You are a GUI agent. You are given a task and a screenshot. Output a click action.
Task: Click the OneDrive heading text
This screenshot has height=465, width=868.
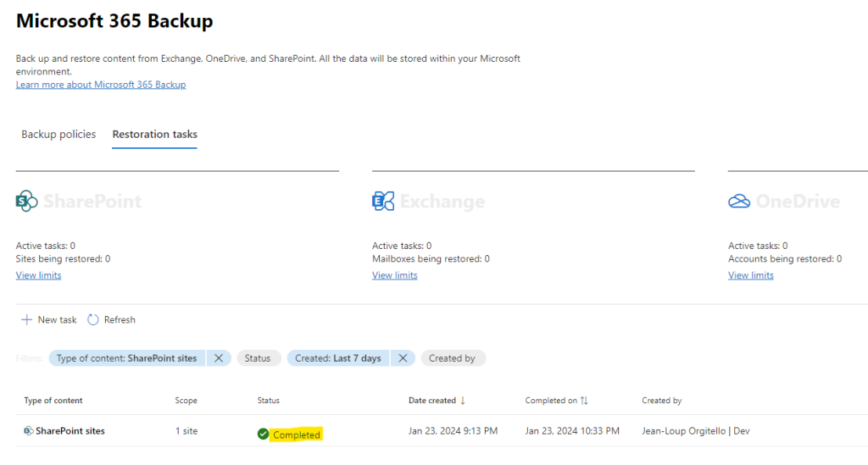[798, 202]
